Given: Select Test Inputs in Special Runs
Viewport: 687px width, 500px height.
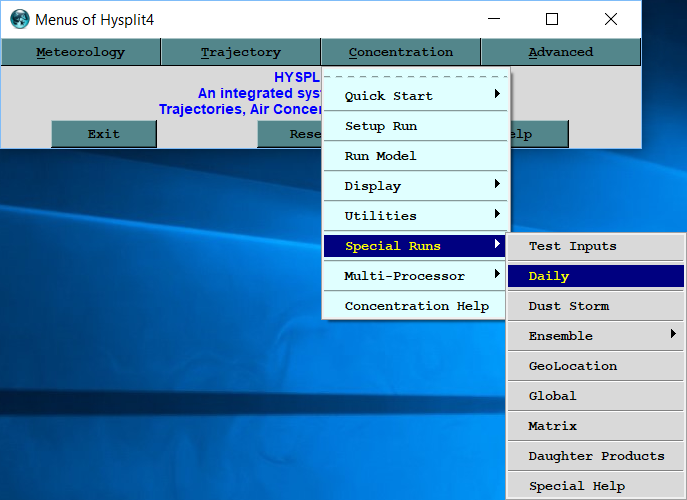Looking at the screenshot, I should 596,246.
